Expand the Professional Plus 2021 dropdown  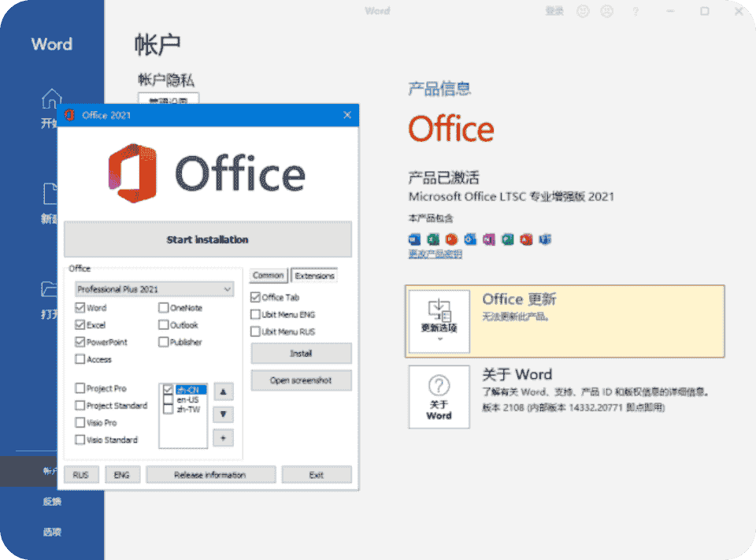tap(154, 289)
